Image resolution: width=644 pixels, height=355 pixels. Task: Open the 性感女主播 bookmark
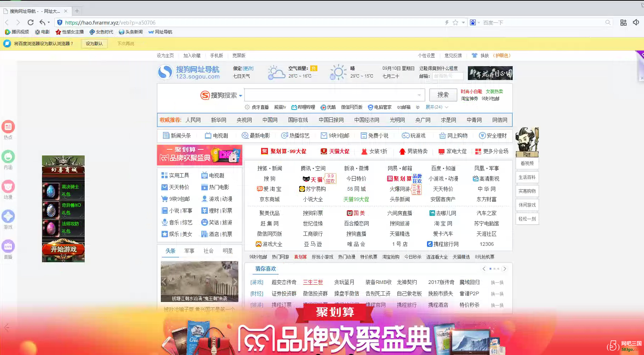70,32
